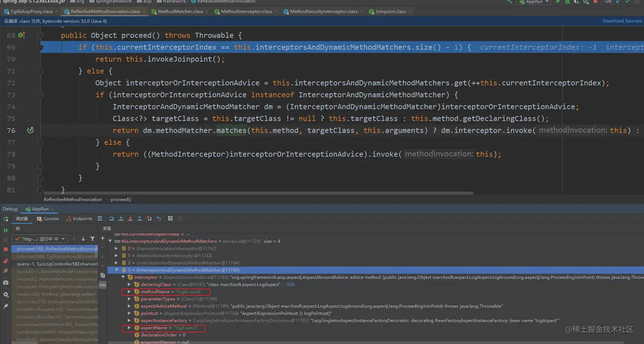The width and height of the screenshot is (644, 344).
Task: Switch to the Console tab
Action: 48,218
